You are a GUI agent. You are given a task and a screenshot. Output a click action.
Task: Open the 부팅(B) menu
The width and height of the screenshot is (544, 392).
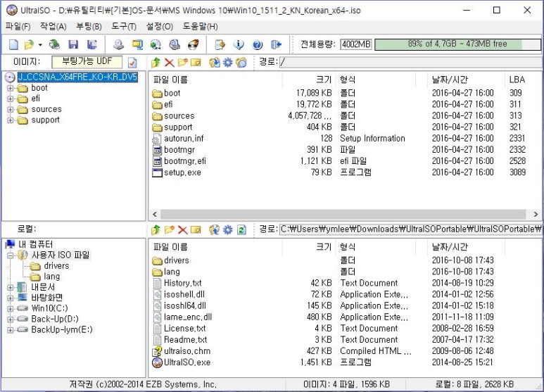[x=89, y=26]
